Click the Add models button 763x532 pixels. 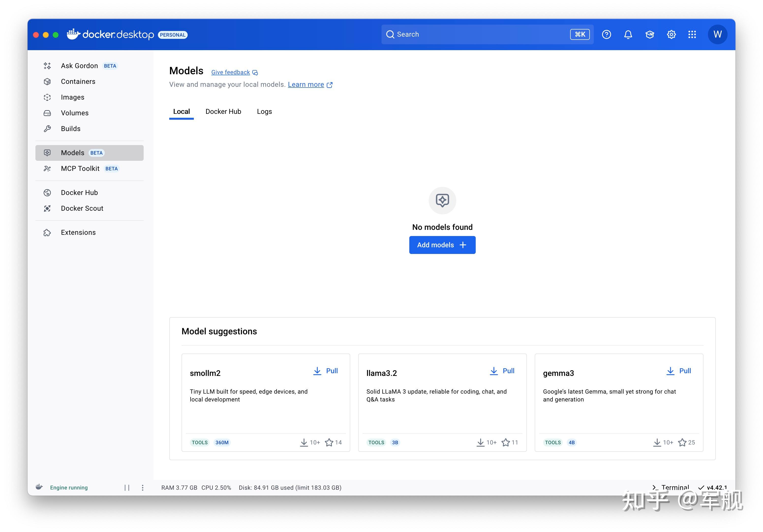[x=442, y=245]
